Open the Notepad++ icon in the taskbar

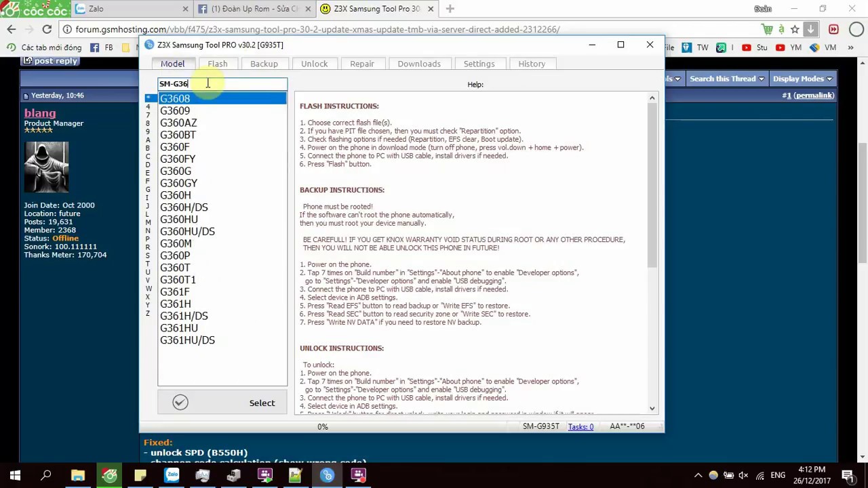(x=296, y=475)
